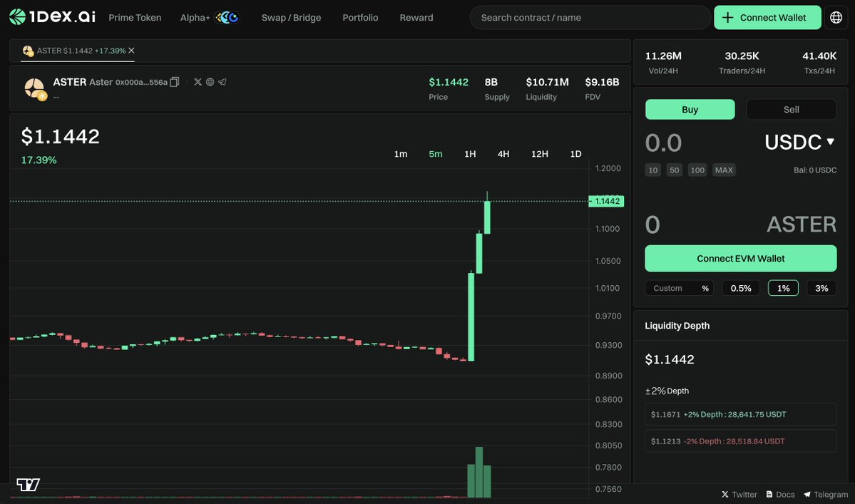
Task: Open the USDC token dropdown
Action: [x=799, y=142]
